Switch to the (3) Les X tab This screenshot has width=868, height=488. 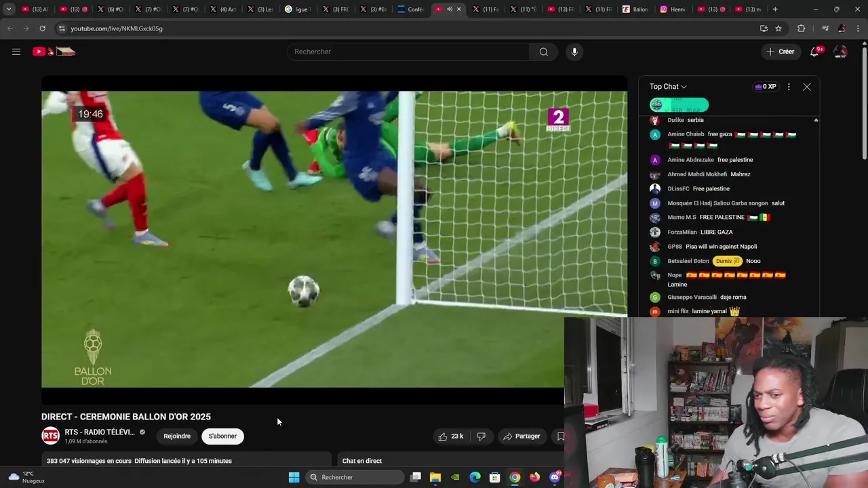pyautogui.click(x=260, y=9)
